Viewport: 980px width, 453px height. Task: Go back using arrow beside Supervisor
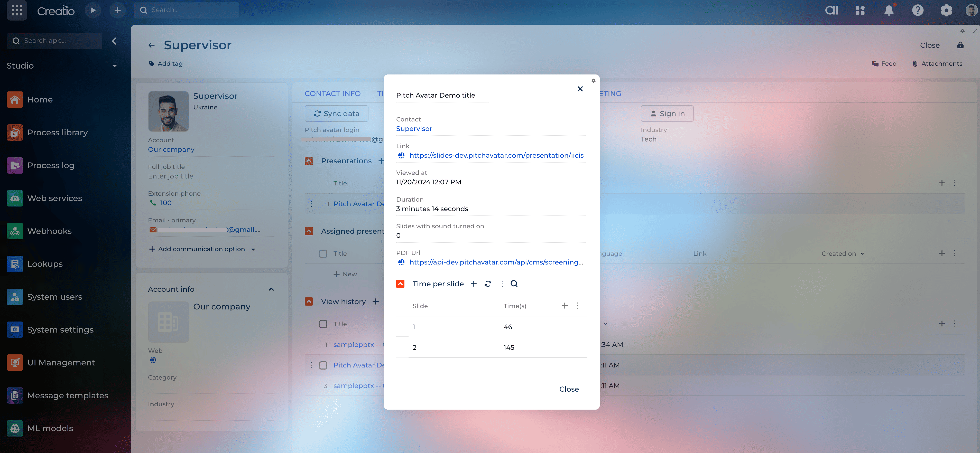[151, 45]
